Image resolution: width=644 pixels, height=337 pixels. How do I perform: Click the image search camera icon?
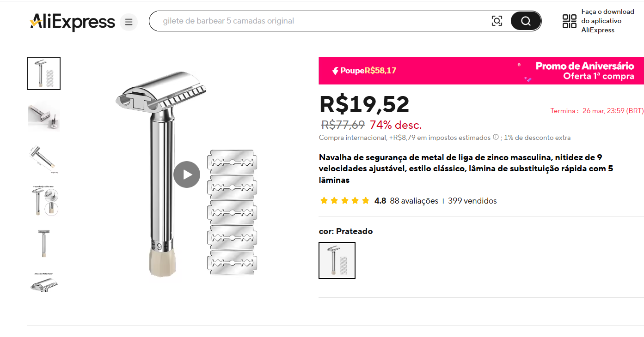point(497,21)
